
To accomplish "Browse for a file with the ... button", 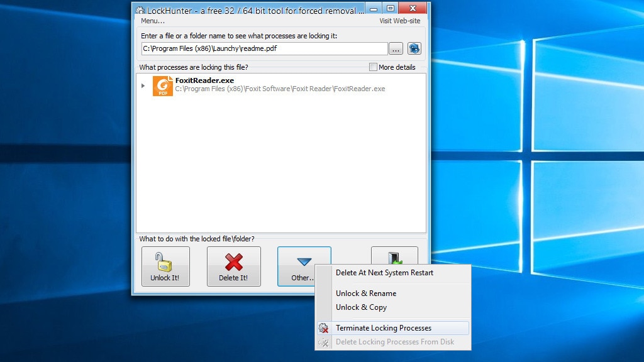I will click(396, 49).
